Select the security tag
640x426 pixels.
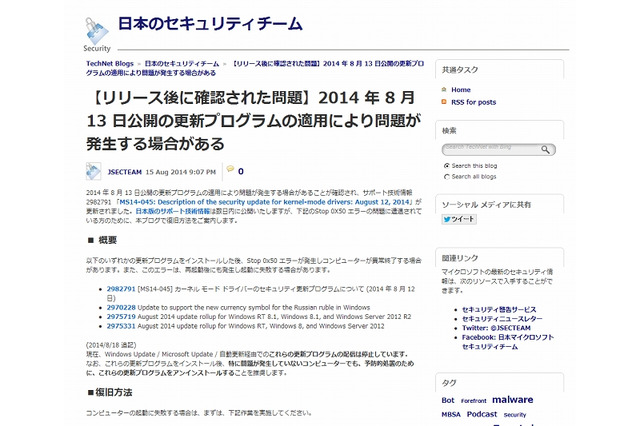515,415
